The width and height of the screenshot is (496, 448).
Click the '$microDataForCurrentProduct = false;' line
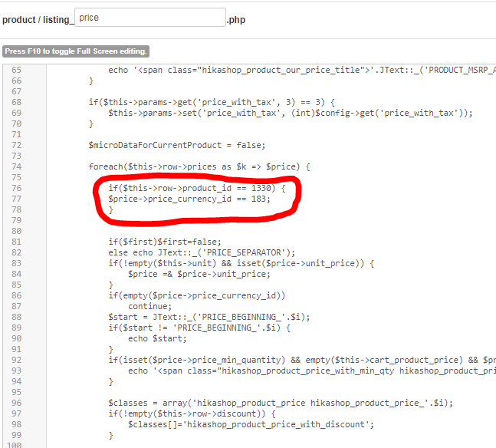[177, 145]
